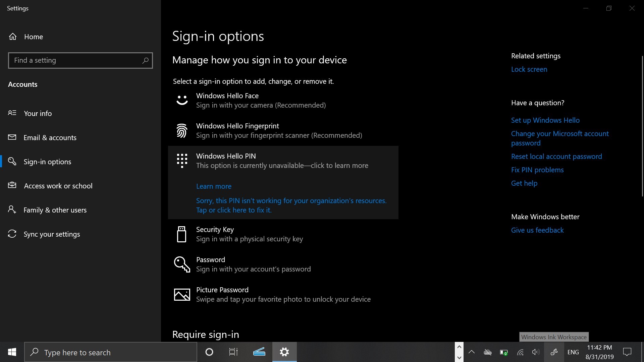Click the Find a setting search box

pyautogui.click(x=80, y=60)
